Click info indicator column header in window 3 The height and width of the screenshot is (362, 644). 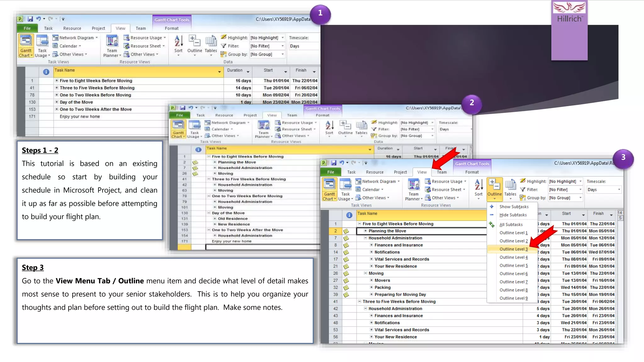(x=349, y=215)
